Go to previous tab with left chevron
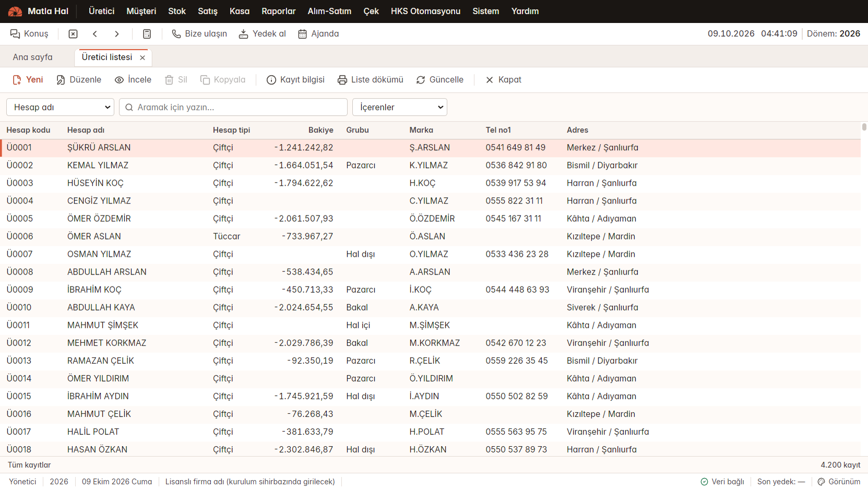The height and width of the screenshot is (489, 868). (95, 34)
